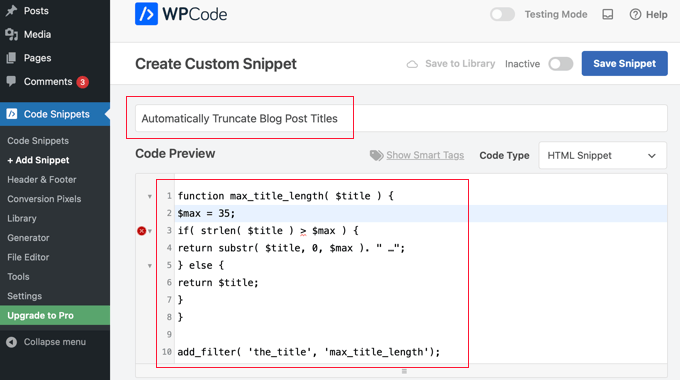Image resolution: width=680 pixels, height=380 pixels.
Task: Click code line 'if( strlen( $title ) > $max ) {'
Action: [268, 231]
